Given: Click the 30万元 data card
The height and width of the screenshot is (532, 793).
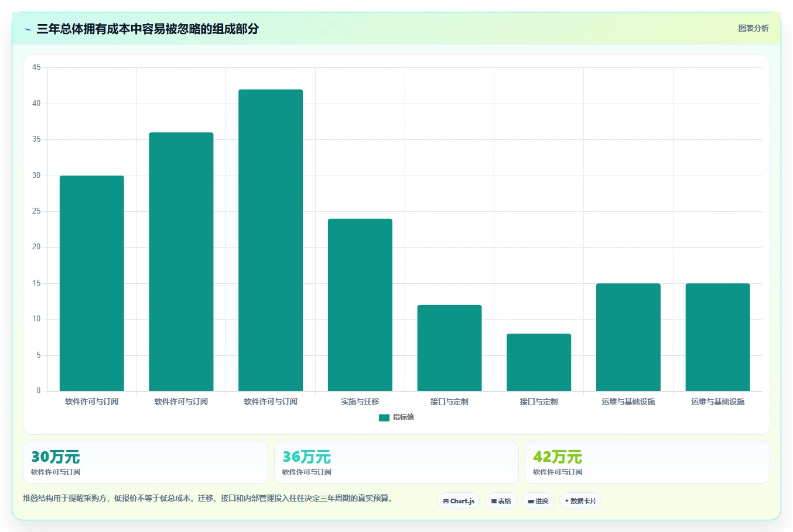Looking at the screenshot, I should [145, 462].
